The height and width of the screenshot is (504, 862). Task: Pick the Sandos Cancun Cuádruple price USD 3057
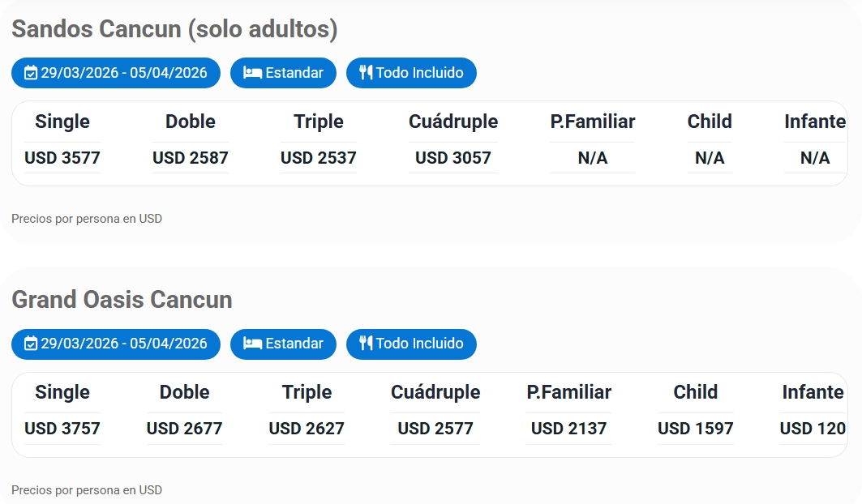(x=453, y=158)
